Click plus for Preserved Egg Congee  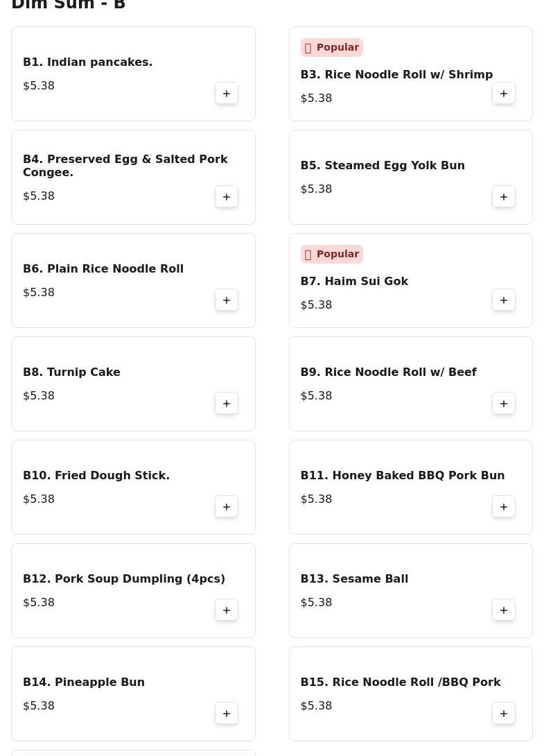227,197
